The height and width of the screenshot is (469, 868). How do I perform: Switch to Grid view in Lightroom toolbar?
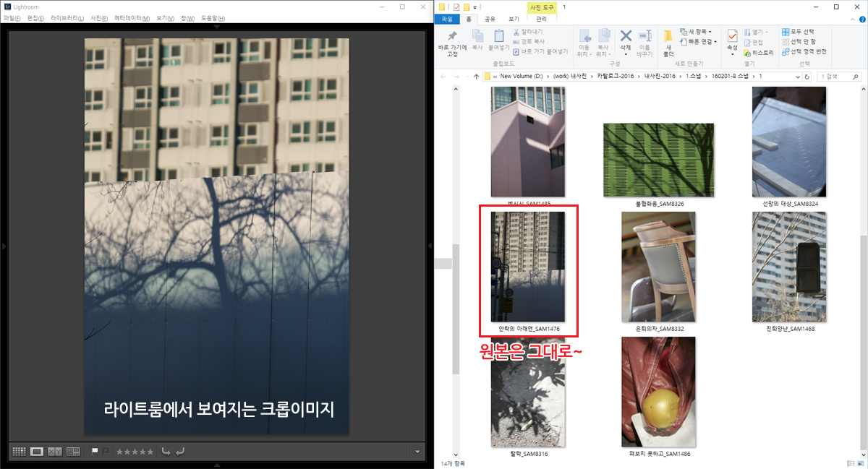click(19, 452)
